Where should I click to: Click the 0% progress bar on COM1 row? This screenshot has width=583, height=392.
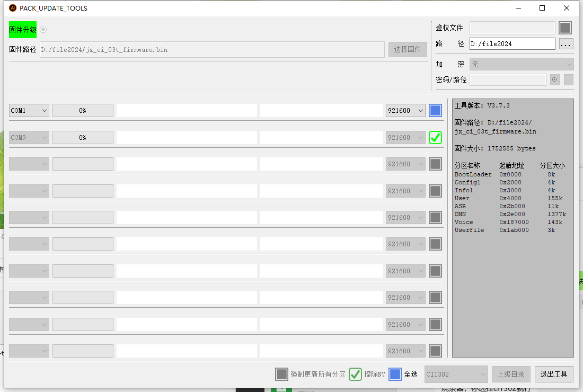point(83,110)
